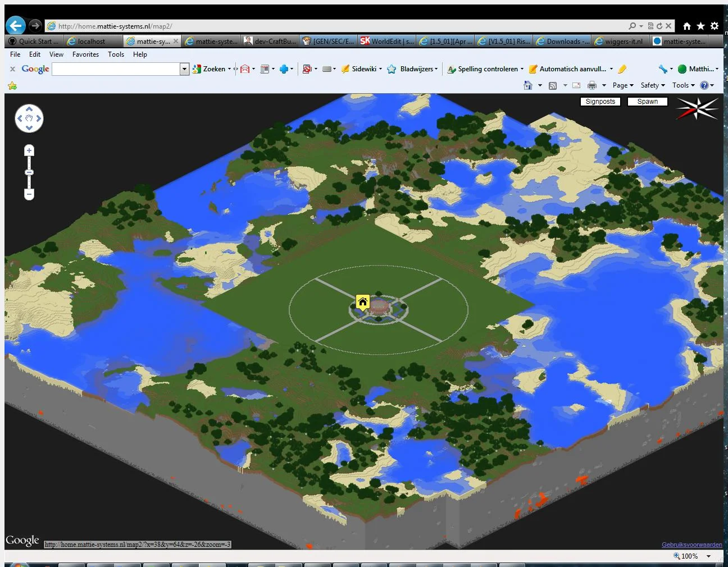728x567 pixels.
Task: Click the Sidewiki button
Action: 358,69
